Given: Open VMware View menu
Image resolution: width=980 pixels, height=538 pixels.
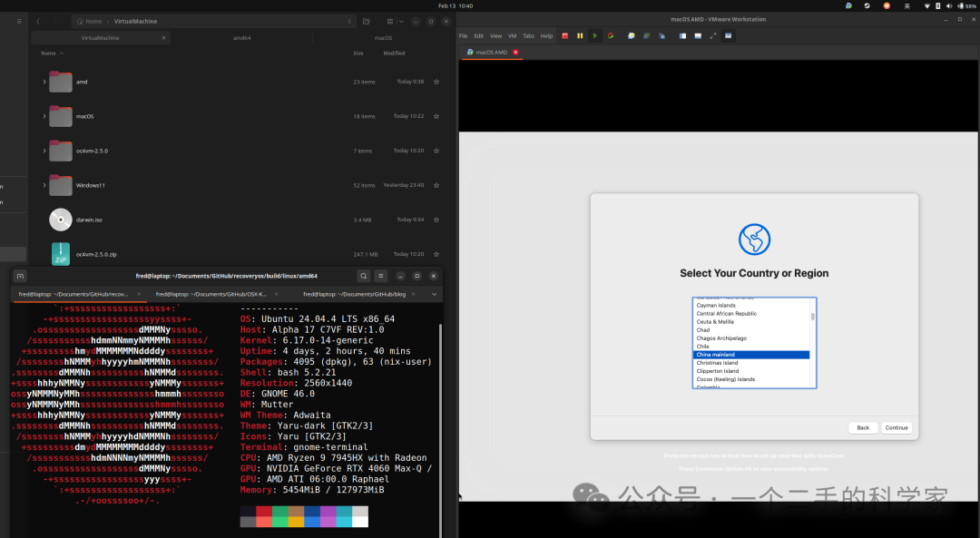Looking at the screenshot, I should pyautogui.click(x=495, y=35).
